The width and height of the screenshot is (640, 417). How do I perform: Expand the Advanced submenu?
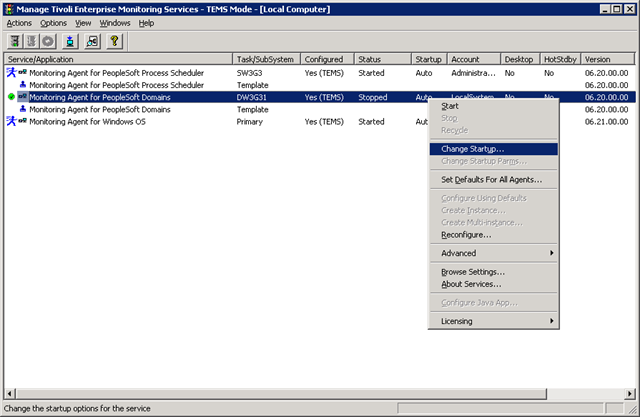pos(493,253)
